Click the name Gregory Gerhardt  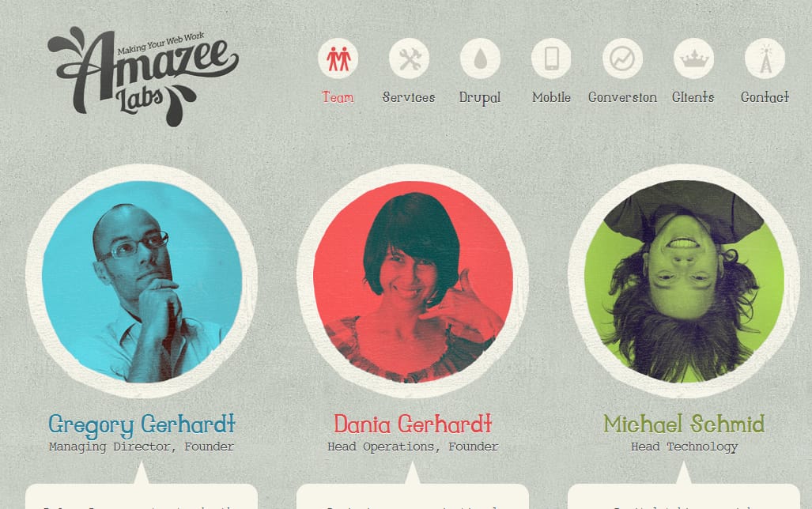142,425
